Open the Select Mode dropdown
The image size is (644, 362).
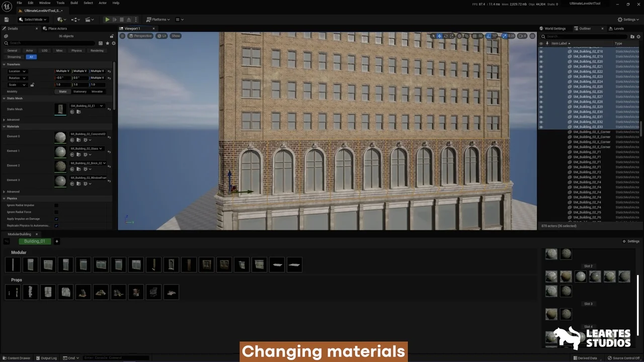tap(33, 20)
